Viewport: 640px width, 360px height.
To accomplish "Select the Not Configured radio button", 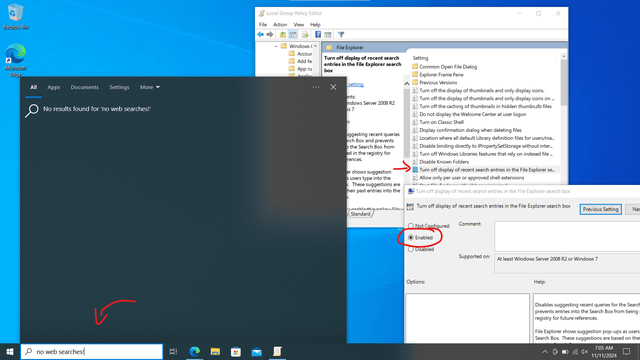I will coord(411,226).
